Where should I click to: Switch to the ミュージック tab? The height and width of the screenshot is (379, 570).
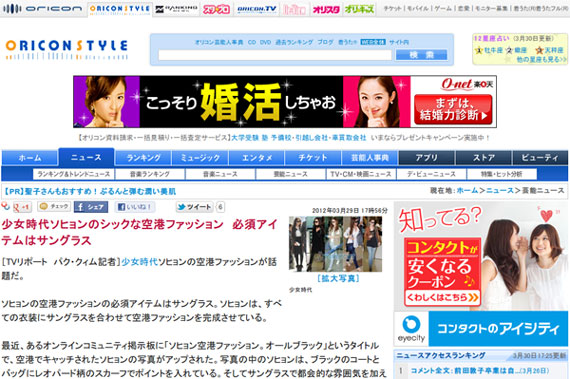200,158
